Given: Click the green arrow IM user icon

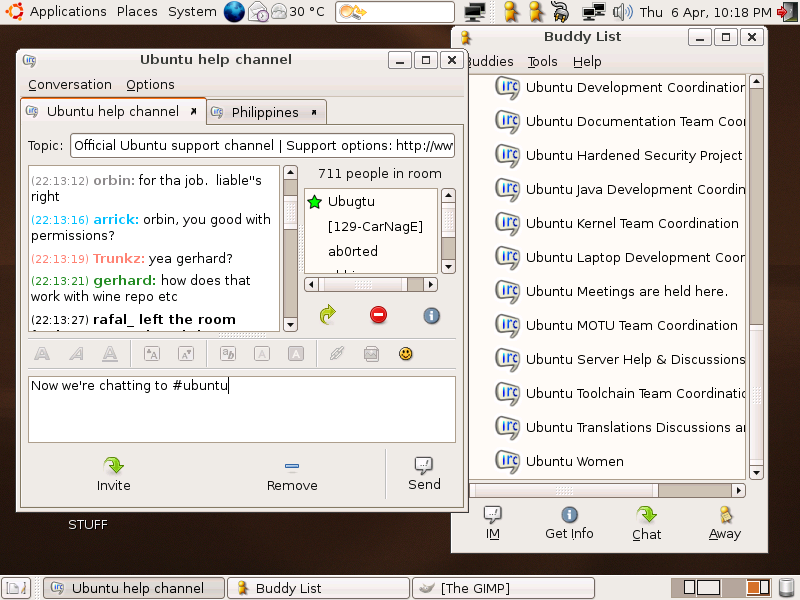Looking at the screenshot, I should [327, 315].
